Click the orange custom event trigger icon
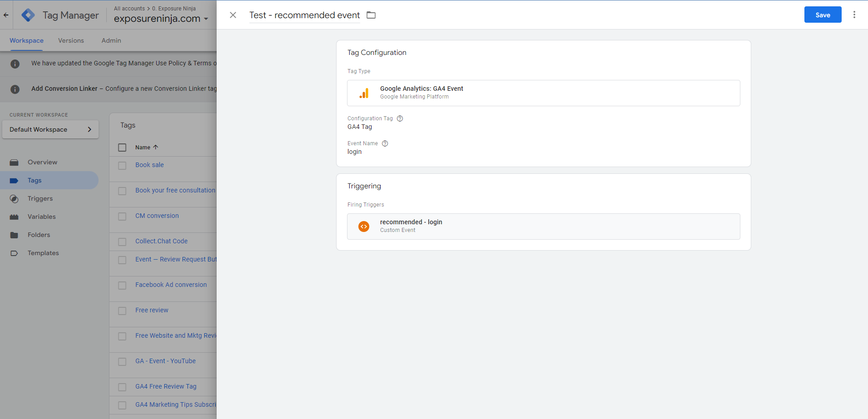The height and width of the screenshot is (419, 868). 364,227
